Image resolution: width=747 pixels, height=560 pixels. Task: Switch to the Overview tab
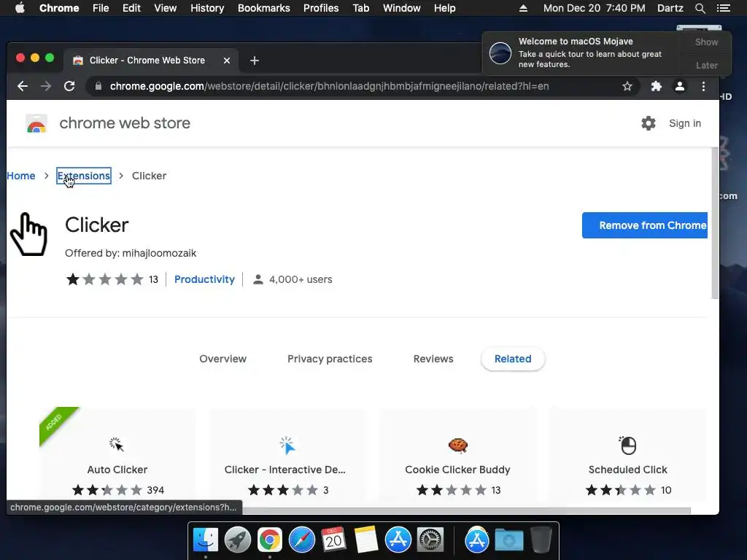(x=223, y=359)
